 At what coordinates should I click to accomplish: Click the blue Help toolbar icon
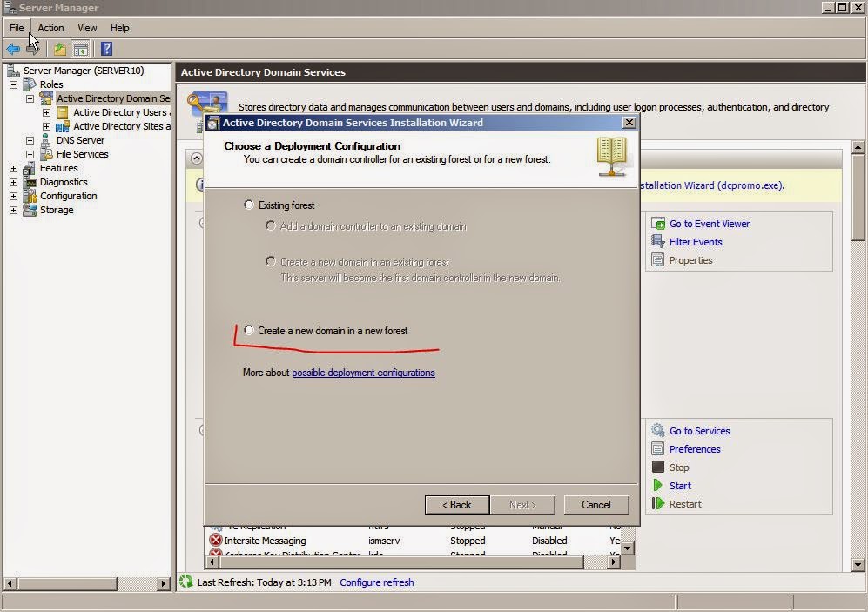pyautogui.click(x=107, y=50)
